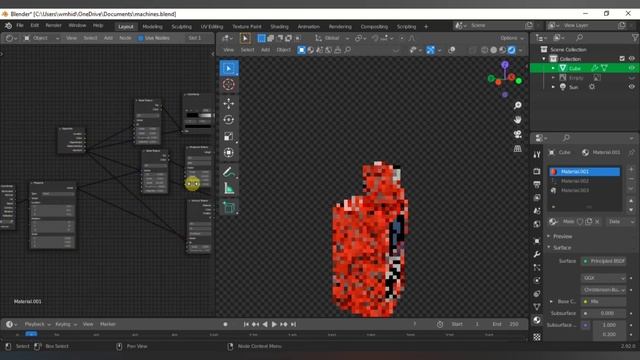Toggle camera view icon in viewport
Screen dimensions: 640x360
(518, 134)
